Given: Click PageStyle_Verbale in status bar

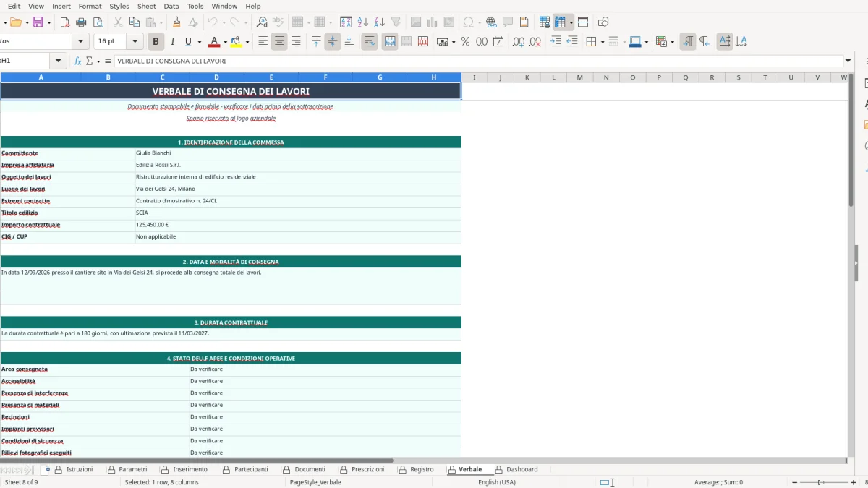Looking at the screenshot, I should [x=315, y=482].
